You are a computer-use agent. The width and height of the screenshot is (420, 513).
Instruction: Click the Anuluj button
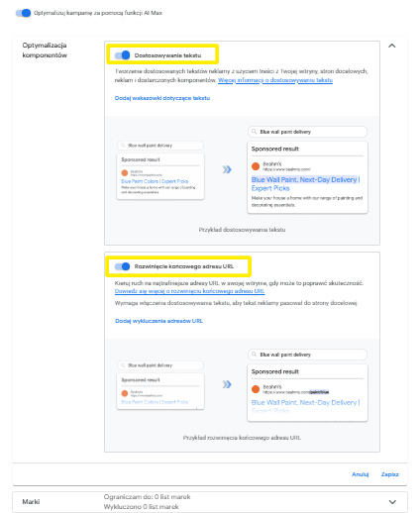360,474
